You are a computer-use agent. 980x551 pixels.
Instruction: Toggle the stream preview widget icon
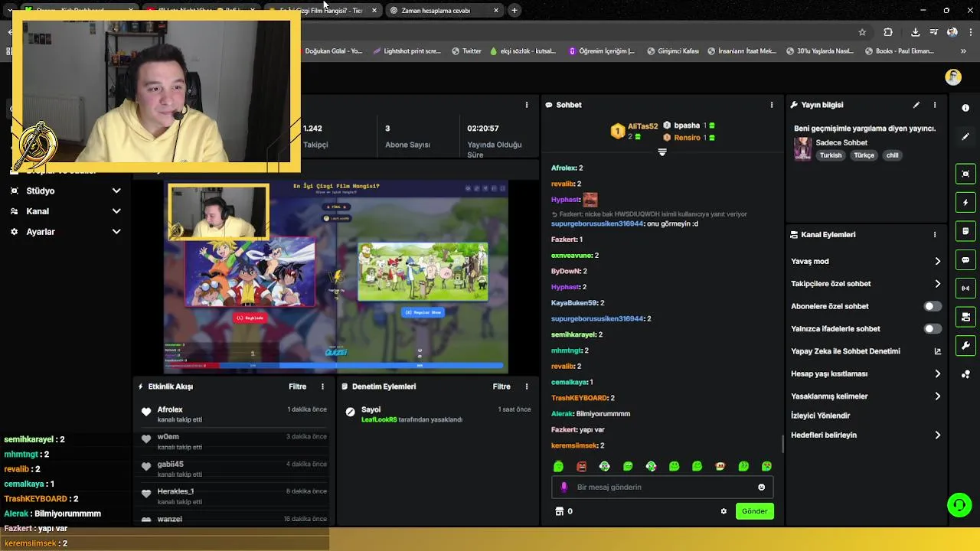[965, 174]
